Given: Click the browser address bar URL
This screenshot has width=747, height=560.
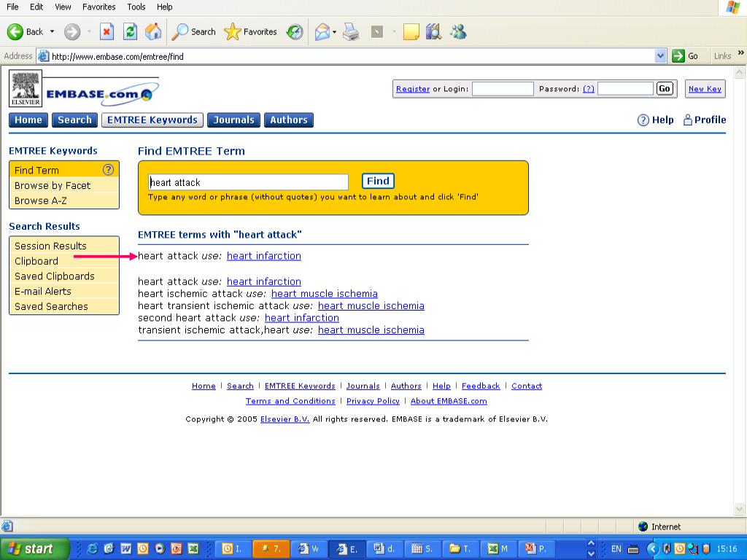Looking at the screenshot, I should (x=117, y=57).
